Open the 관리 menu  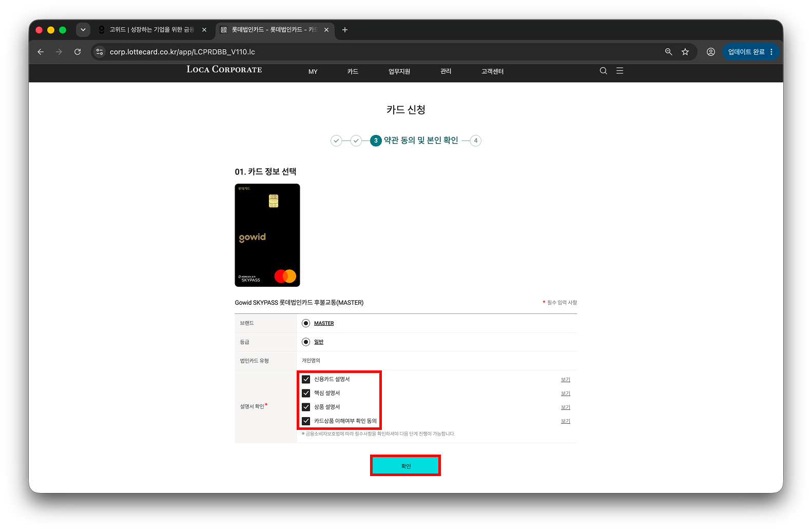point(446,71)
